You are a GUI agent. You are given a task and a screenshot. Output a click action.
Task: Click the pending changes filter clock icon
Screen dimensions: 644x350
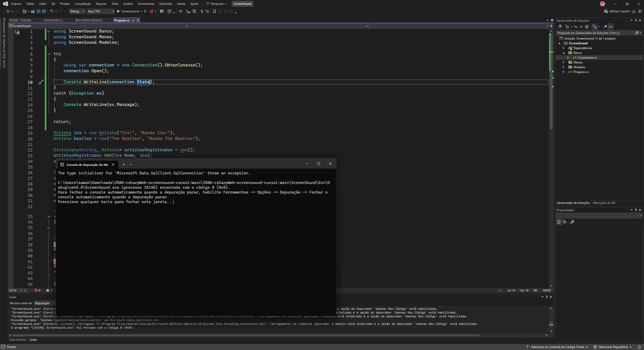[x=567, y=27]
